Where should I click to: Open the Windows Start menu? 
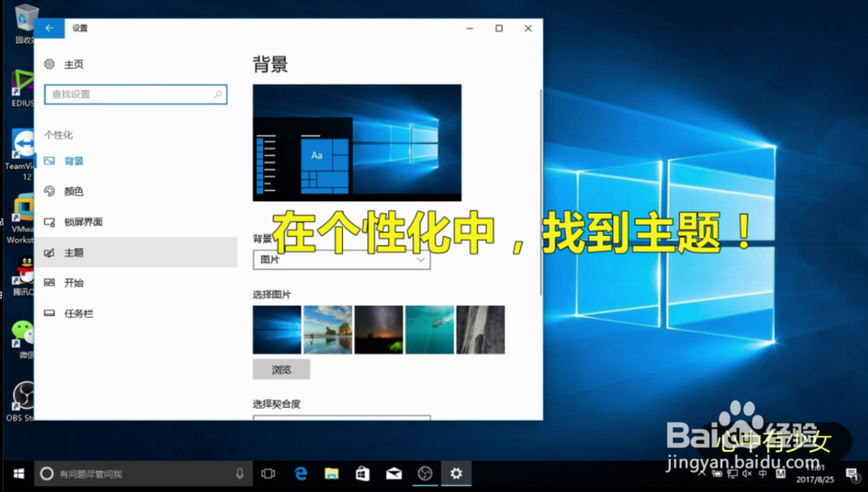(x=18, y=474)
